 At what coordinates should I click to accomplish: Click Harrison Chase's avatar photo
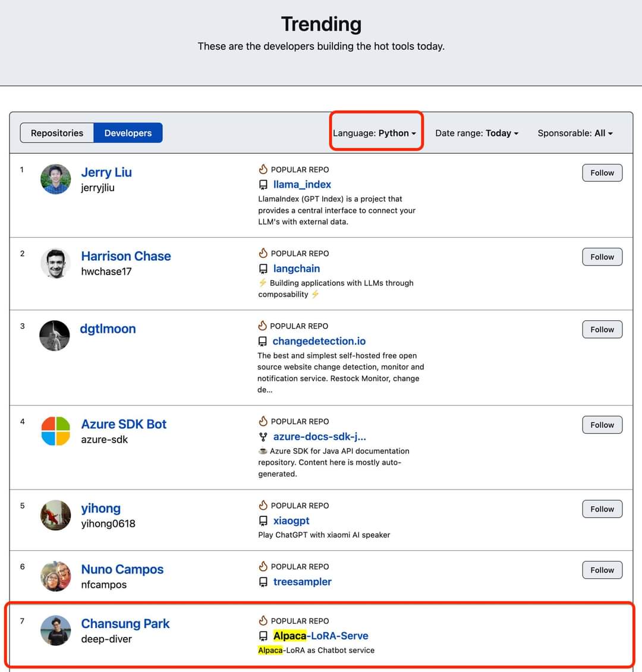pyautogui.click(x=55, y=263)
